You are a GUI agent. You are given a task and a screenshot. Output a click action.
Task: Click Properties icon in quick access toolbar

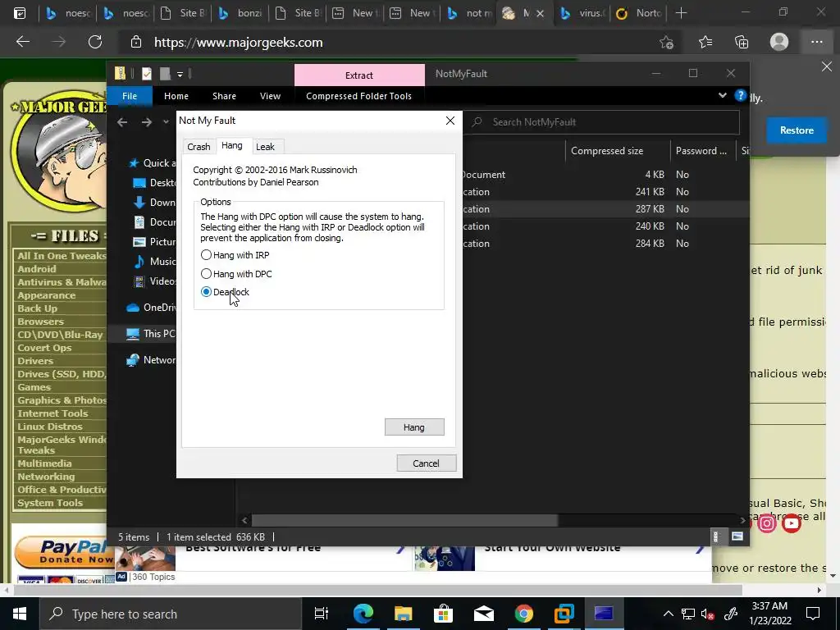point(147,74)
